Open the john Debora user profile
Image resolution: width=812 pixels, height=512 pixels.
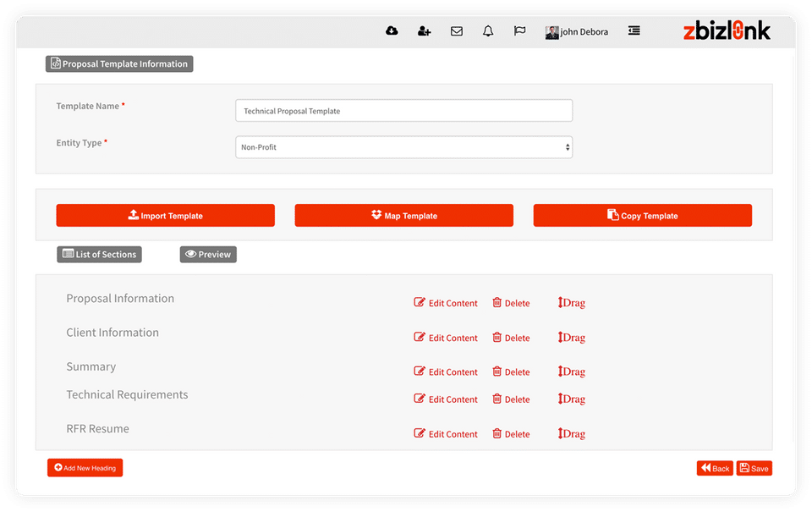576,32
